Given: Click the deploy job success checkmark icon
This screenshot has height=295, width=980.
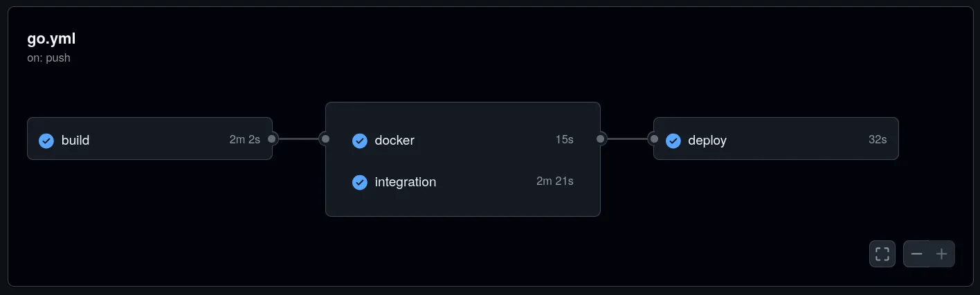Looking at the screenshot, I should [x=673, y=141].
